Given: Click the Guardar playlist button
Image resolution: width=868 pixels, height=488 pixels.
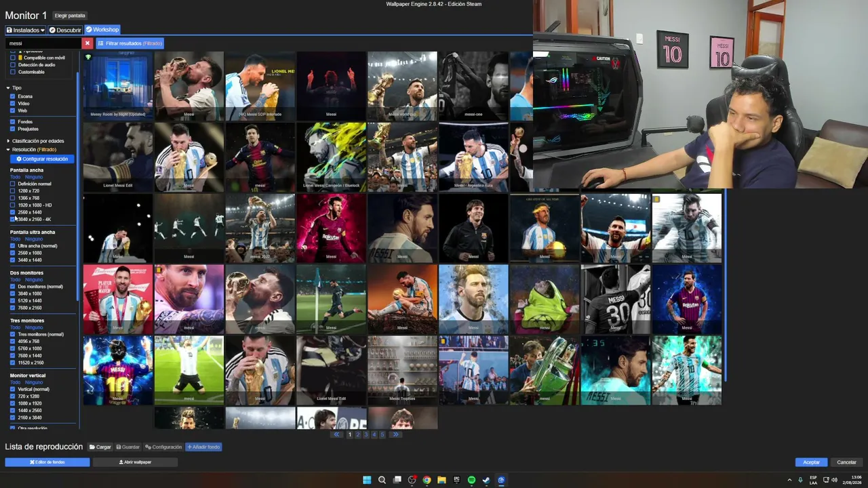Looking at the screenshot, I should (127, 447).
